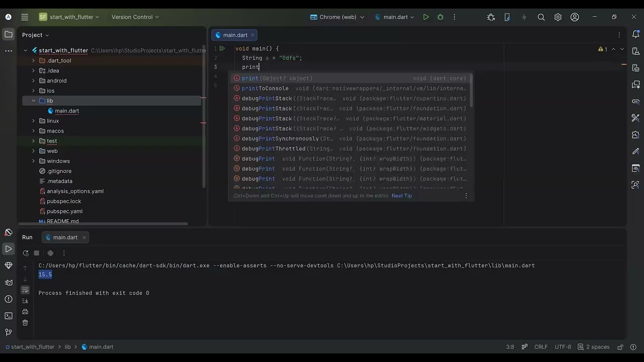The image size is (644, 362).
Task: Open the main hamburger menu
Action: pyautogui.click(x=25, y=17)
